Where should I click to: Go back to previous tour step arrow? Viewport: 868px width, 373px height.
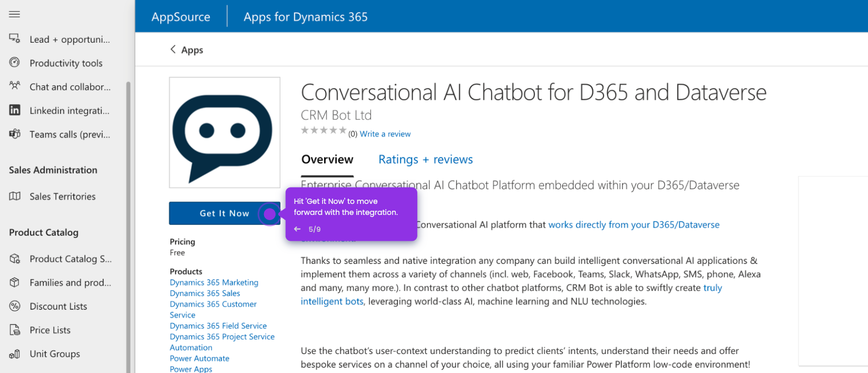297,229
